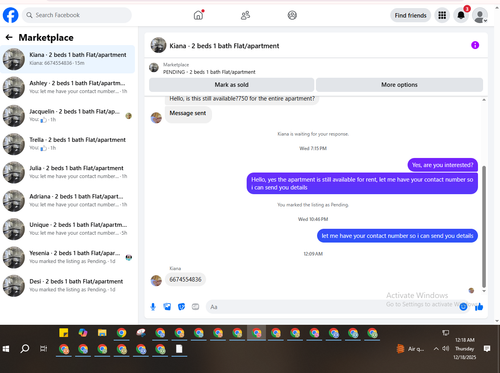Focus the Search Facebook field
The image size is (500, 373).
[x=77, y=15]
